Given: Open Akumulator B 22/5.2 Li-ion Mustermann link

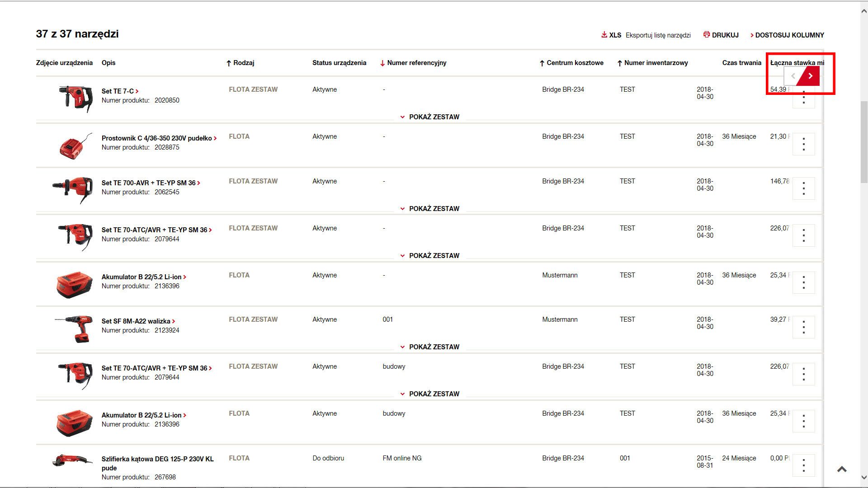Looking at the screenshot, I should pos(142,277).
